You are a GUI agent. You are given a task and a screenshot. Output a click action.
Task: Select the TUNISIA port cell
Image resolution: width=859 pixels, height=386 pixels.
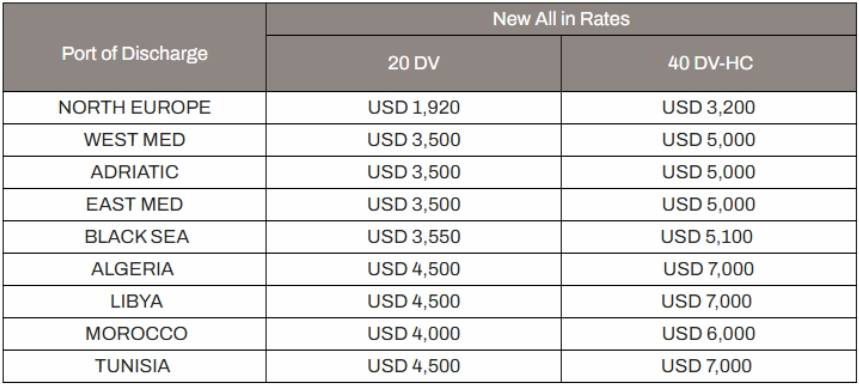[x=134, y=366]
